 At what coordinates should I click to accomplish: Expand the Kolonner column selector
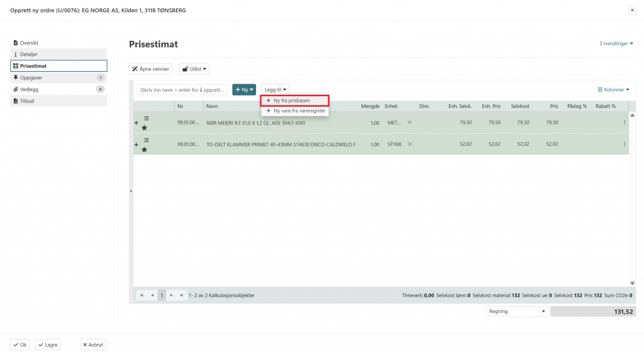pyautogui.click(x=613, y=90)
